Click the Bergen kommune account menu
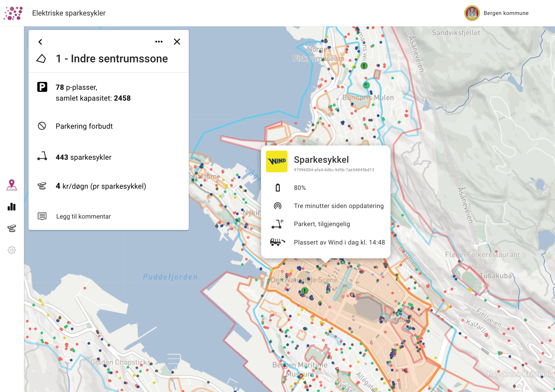The image size is (555, 392). [x=496, y=13]
